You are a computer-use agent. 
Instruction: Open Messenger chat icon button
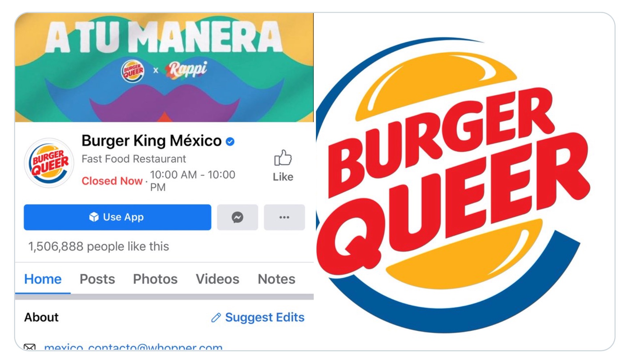237,217
